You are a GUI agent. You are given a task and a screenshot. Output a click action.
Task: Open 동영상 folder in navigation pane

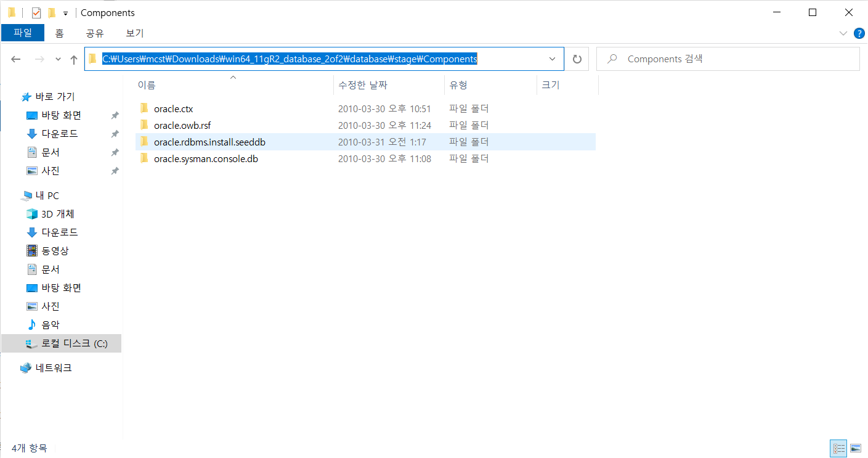point(55,251)
